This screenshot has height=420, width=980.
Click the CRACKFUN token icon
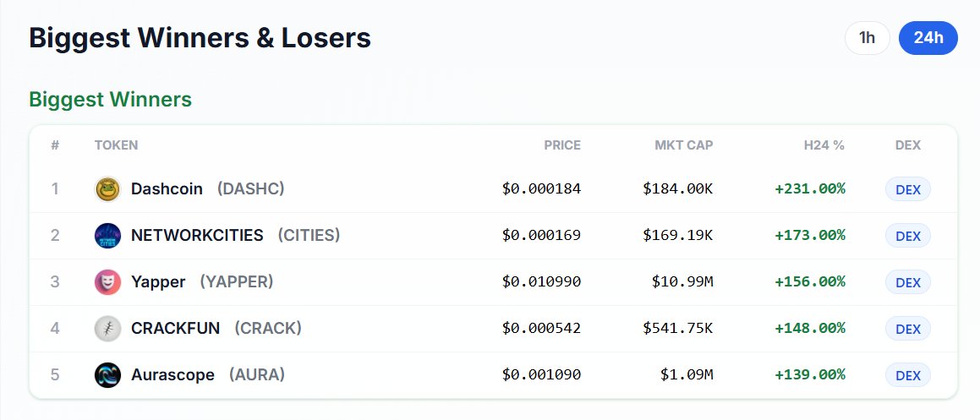pyautogui.click(x=107, y=329)
